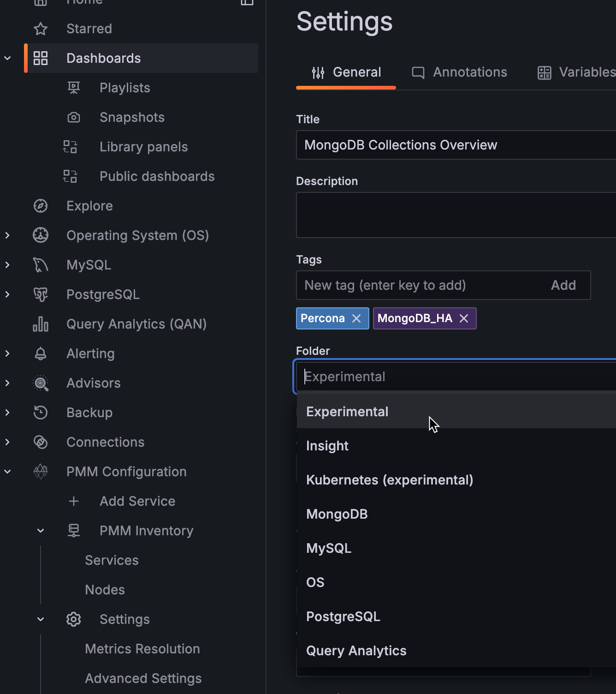Click the Playlists presentation icon
The height and width of the screenshot is (694, 616).
tap(74, 88)
